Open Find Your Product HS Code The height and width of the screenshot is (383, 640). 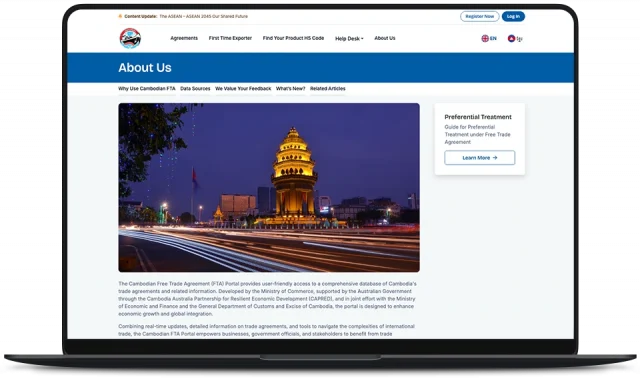point(293,38)
